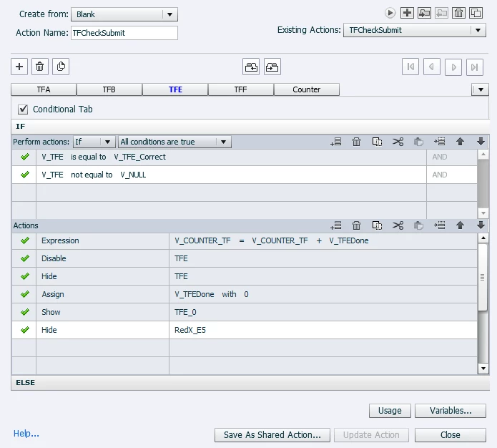The image size is (497, 448).
Task: Move decision tab right icon
Action: (x=272, y=67)
